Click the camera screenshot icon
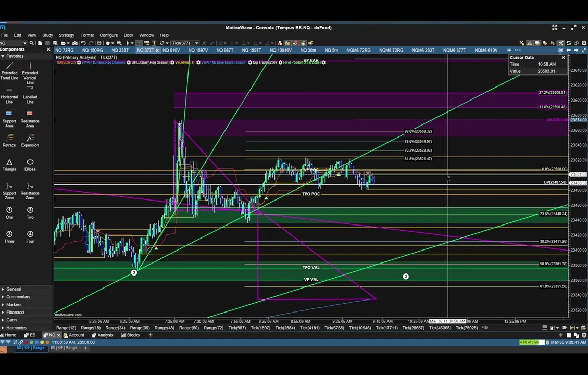The width and height of the screenshot is (588, 375). coord(75,43)
